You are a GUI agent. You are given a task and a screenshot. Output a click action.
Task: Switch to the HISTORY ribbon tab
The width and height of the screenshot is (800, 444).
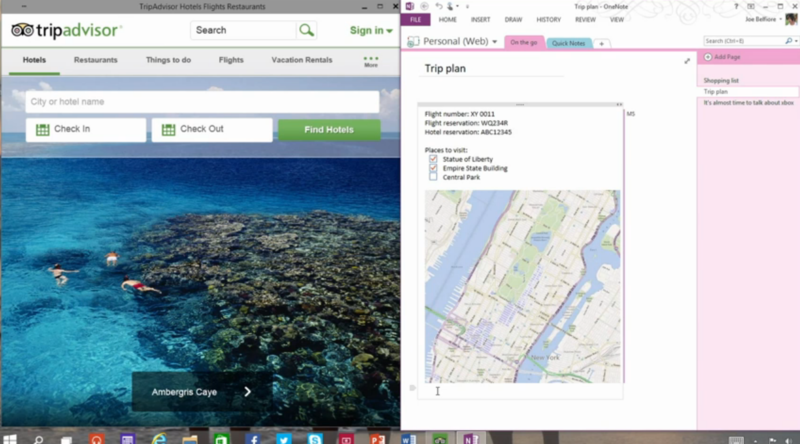pos(548,19)
